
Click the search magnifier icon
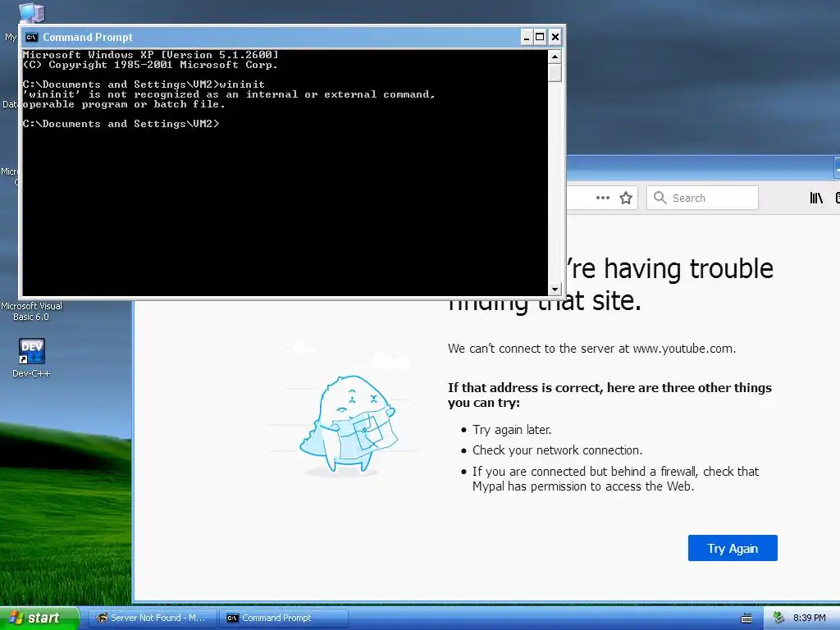(x=660, y=198)
